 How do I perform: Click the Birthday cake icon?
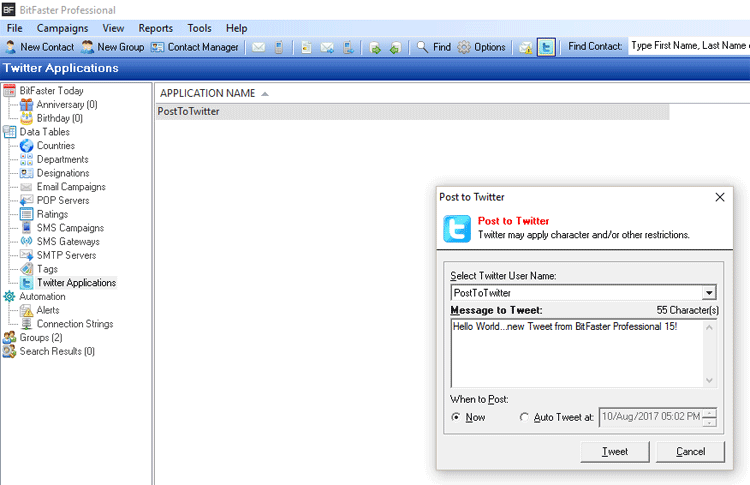coord(27,118)
